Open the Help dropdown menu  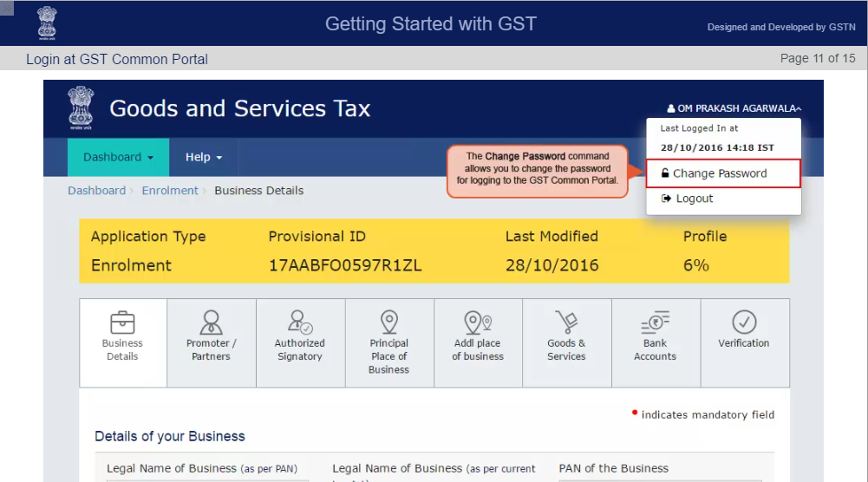[203, 157]
